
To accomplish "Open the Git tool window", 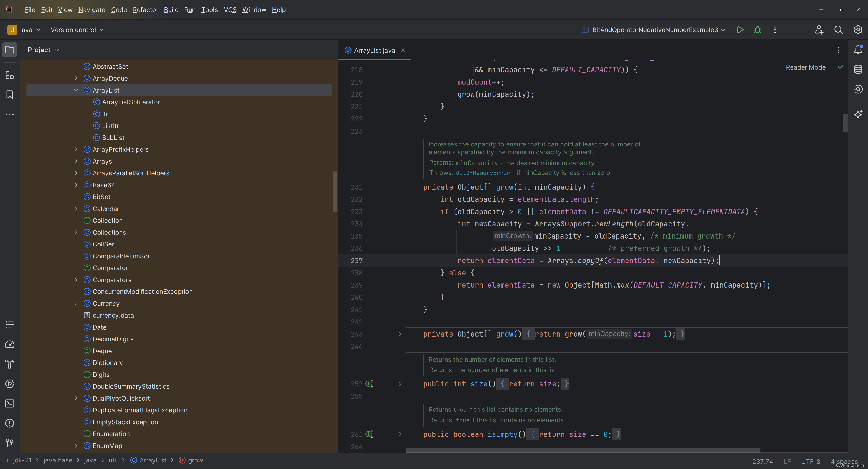I will [10, 443].
